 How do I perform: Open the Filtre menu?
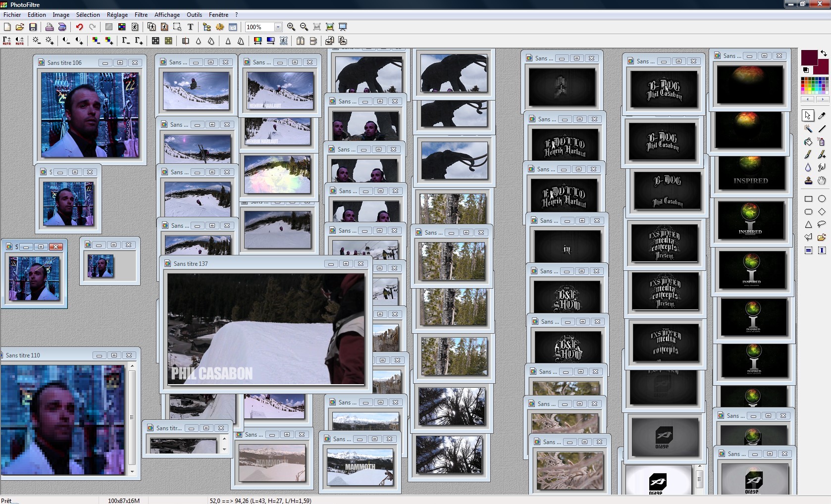pyautogui.click(x=141, y=15)
